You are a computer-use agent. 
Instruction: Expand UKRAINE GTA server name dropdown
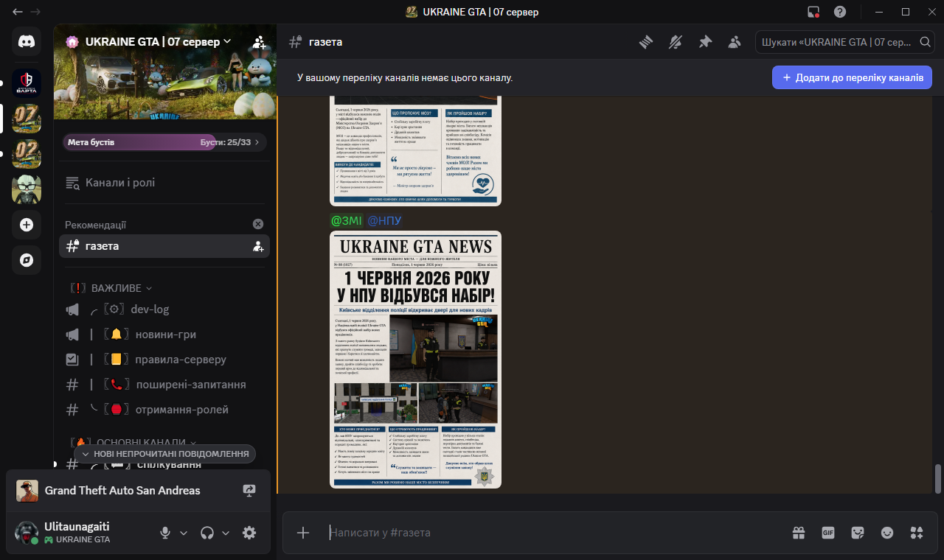(x=158, y=42)
